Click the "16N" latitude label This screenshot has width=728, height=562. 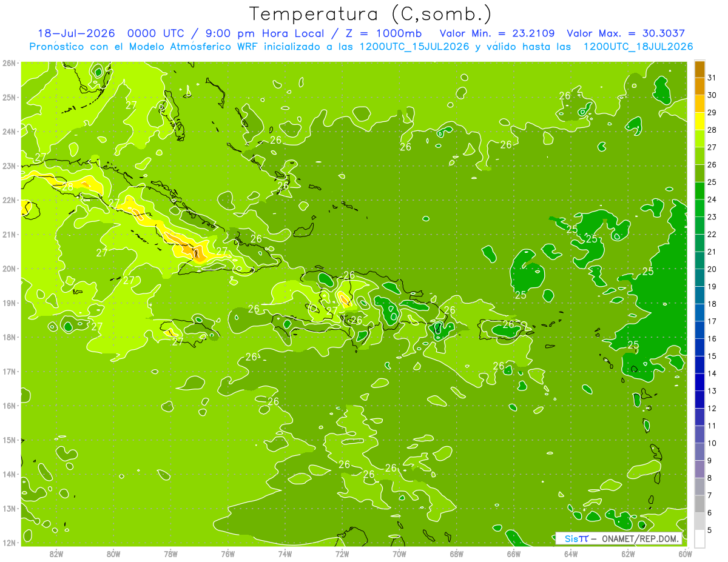click(10, 406)
